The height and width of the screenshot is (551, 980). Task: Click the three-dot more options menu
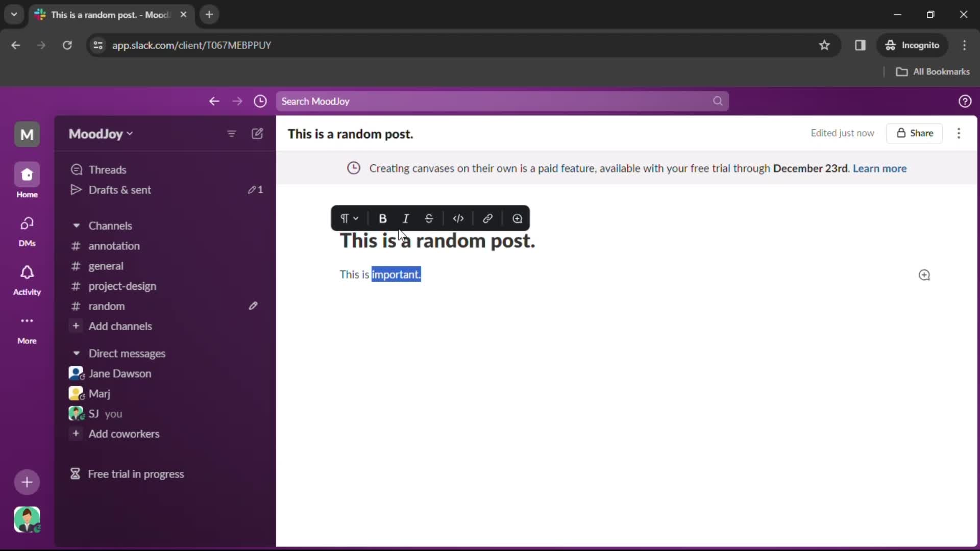coord(959,133)
